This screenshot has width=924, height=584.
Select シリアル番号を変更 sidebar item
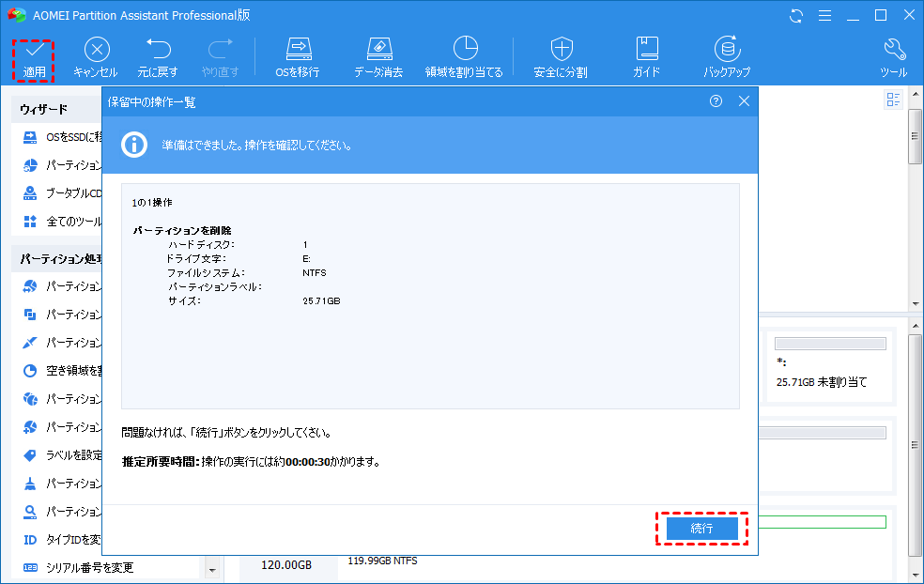pos(78,567)
